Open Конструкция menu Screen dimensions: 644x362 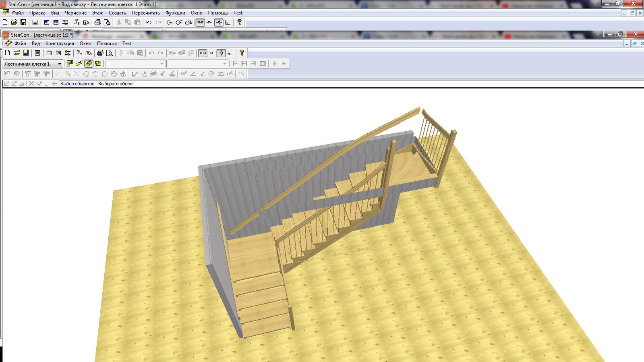60,43
